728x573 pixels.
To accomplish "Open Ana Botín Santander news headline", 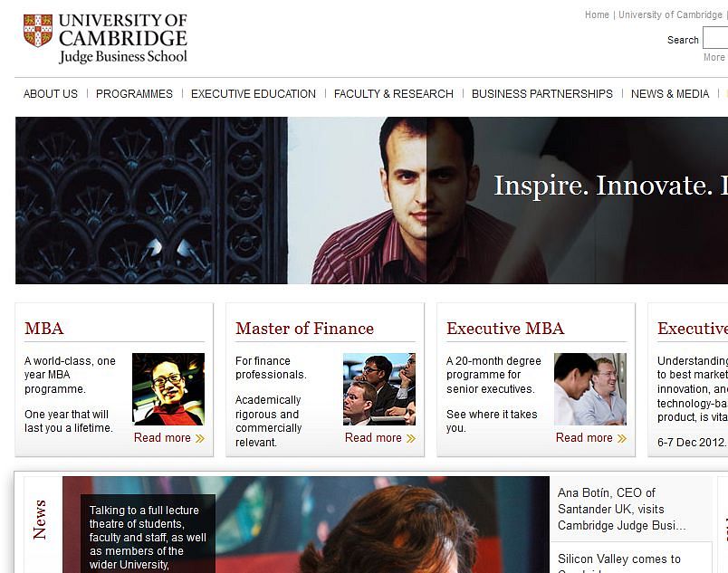I will (622, 509).
